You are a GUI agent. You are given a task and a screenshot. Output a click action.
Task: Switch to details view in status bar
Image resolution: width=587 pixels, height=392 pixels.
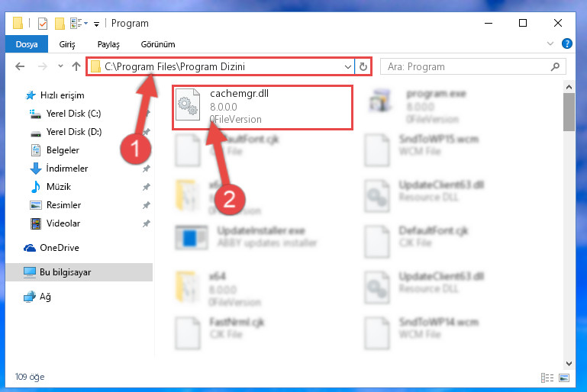click(x=547, y=378)
